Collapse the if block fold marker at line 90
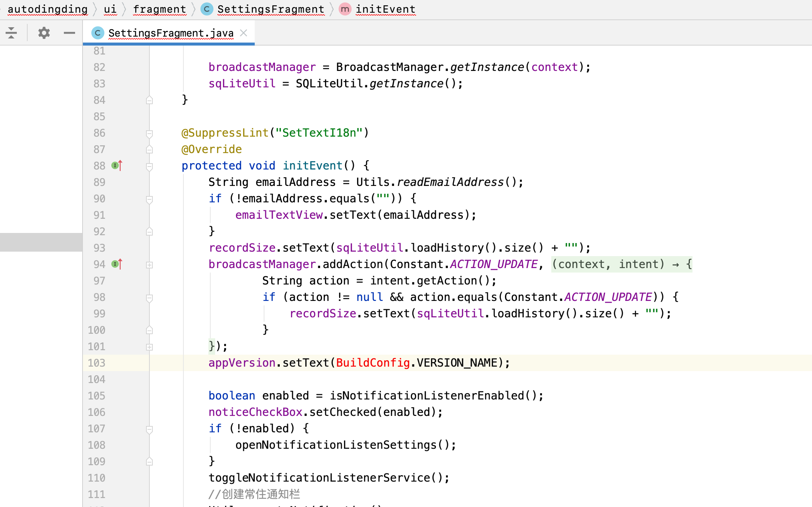The image size is (812, 507). coord(149,199)
